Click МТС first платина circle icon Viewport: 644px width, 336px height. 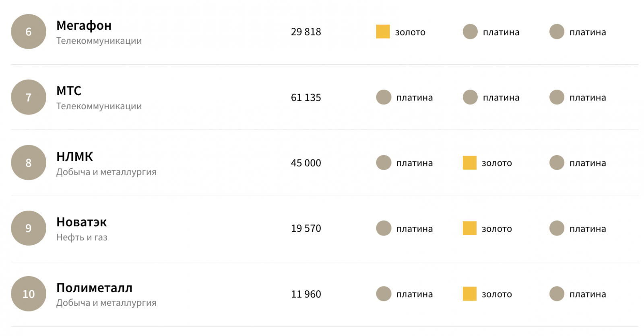[384, 97]
